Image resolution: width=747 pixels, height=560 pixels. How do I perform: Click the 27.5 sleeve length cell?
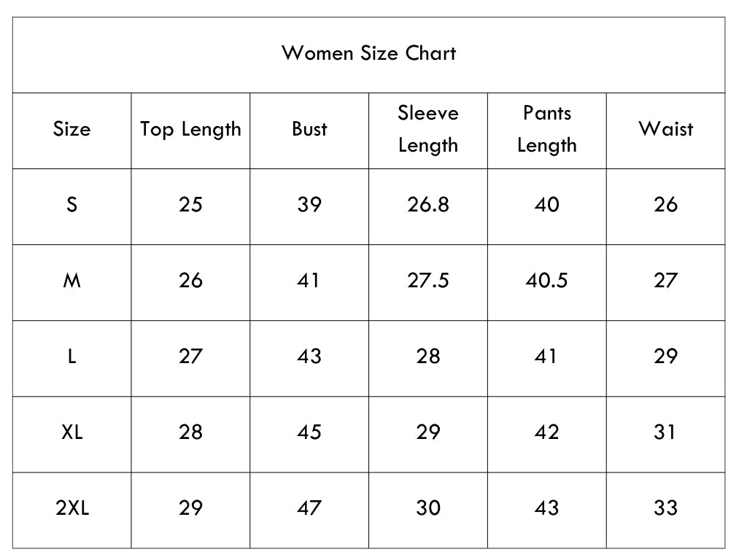(427, 281)
